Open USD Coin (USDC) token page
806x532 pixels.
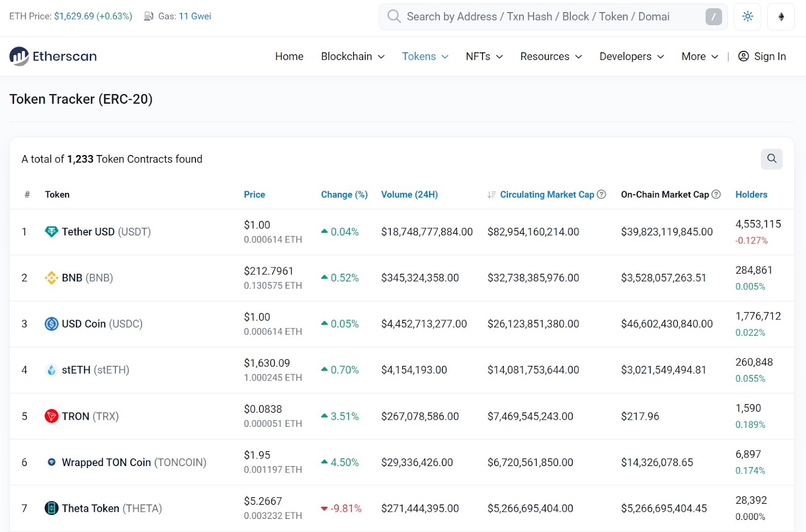(102, 324)
